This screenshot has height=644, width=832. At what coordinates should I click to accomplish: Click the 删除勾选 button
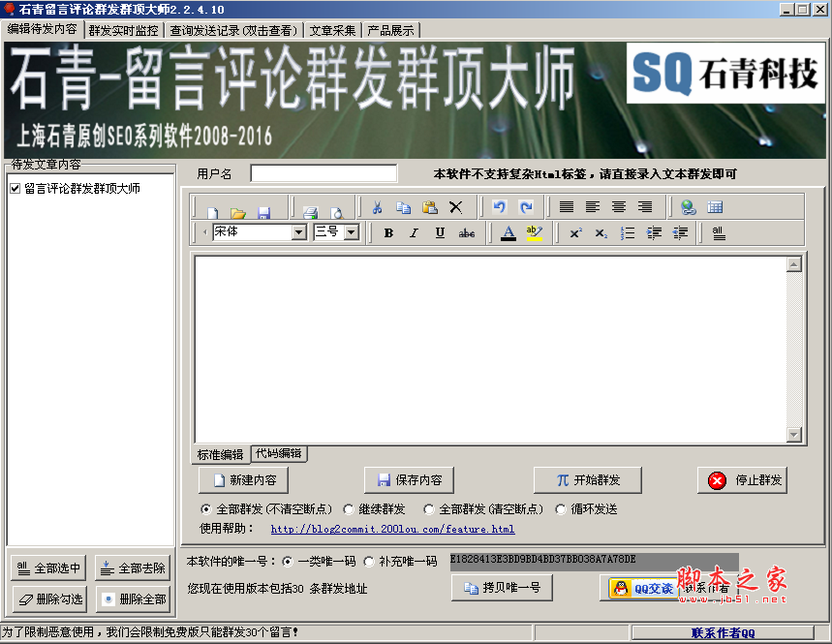pos(49,599)
